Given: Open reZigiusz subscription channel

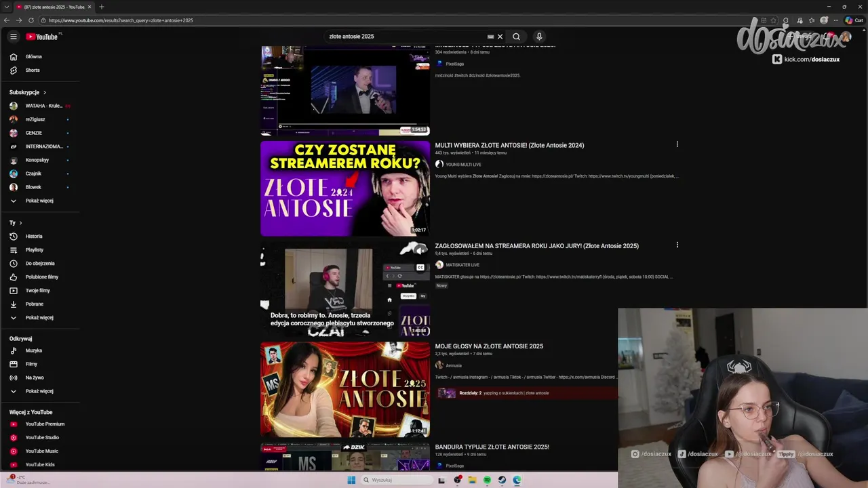Looking at the screenshot, I should click(x=40, y=119).
